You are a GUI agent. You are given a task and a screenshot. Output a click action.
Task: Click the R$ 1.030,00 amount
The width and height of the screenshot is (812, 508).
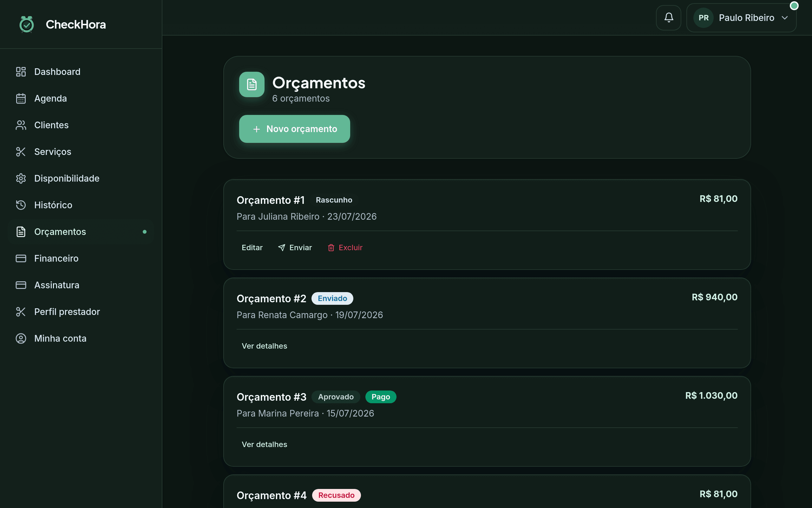point(711,396)
